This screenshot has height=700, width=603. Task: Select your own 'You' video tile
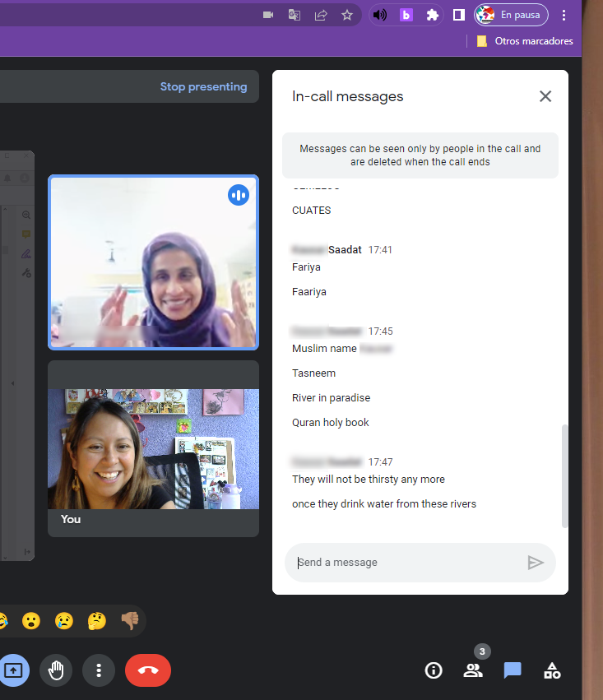coord(153,448)
